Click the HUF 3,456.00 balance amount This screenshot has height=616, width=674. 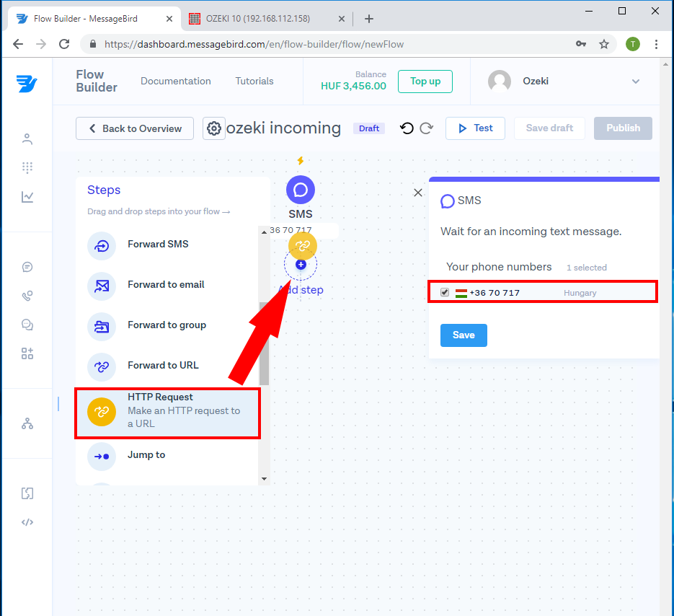(x=354, y=86)
